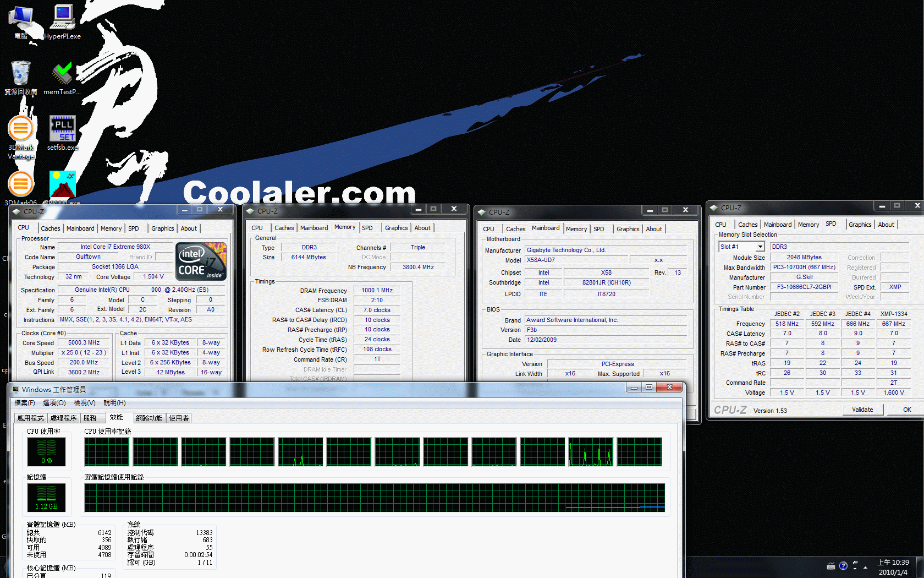Open the View menu in Task Manager

[x=85, y=403]
